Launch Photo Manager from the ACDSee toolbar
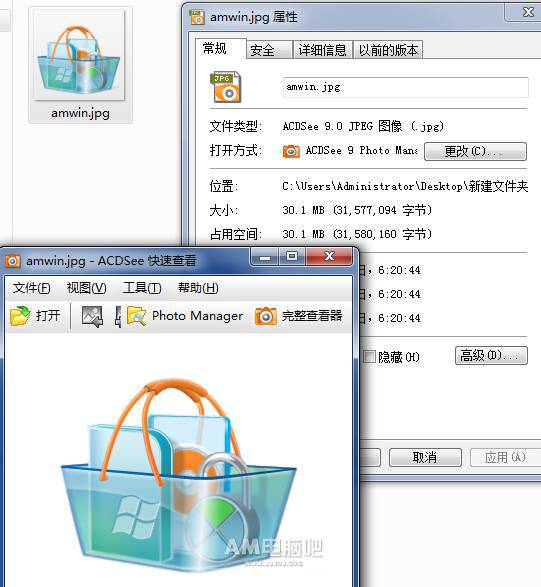This screenshot has width=541, height=587. [x=185, y=316]
